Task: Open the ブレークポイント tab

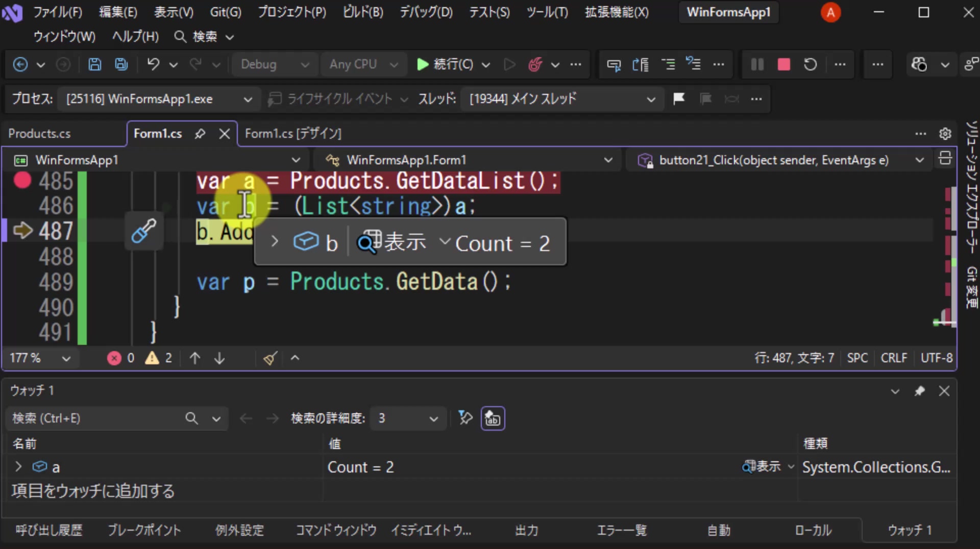Action: point(144,531)
